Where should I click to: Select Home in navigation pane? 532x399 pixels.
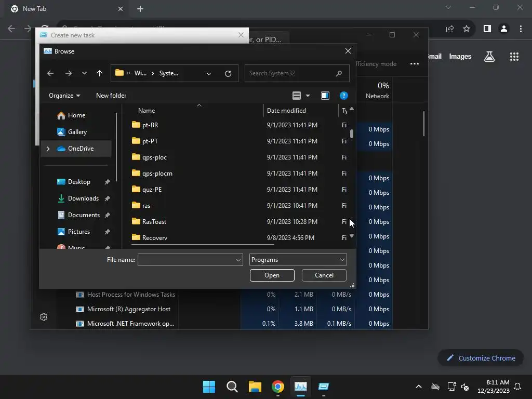click(x=76, y=115)
